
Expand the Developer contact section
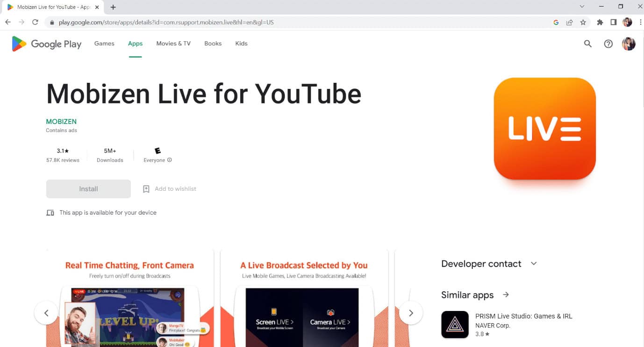pyautogui.click(x=534, y=263)
